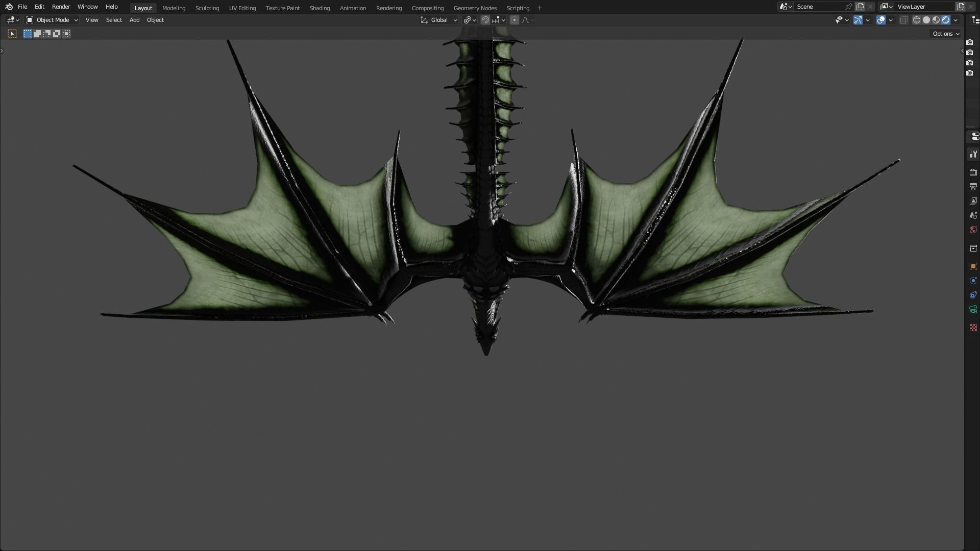The width and height of the screenshot is (980, 551).
Task: Switch to Rendered viewport shading
Action: click(946, 20)
